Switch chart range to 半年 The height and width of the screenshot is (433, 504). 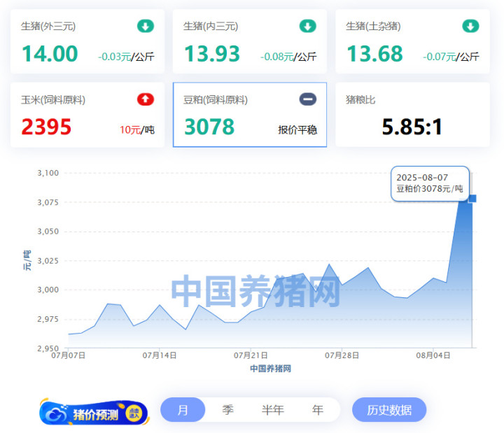272,410
